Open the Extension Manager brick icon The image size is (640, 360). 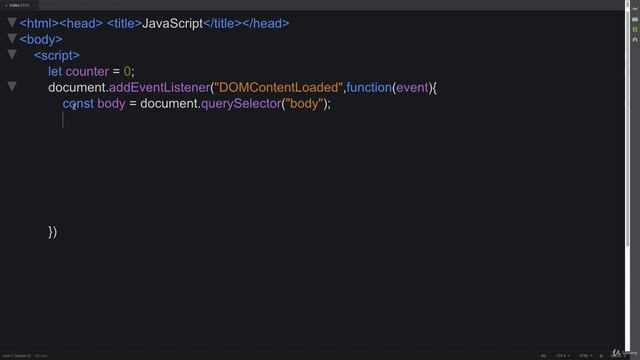(x=635, y=19)
